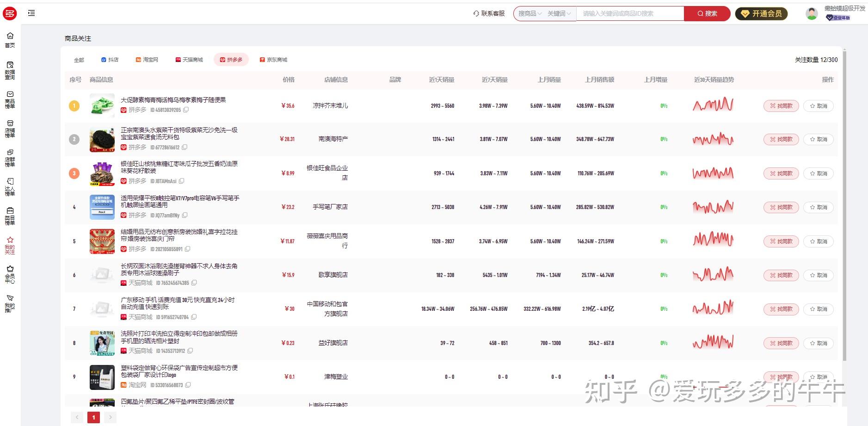The height and width of the screenshot is (426, 868).
Task: Go to 商品榜单 in the sidebar
Action: 10,99
